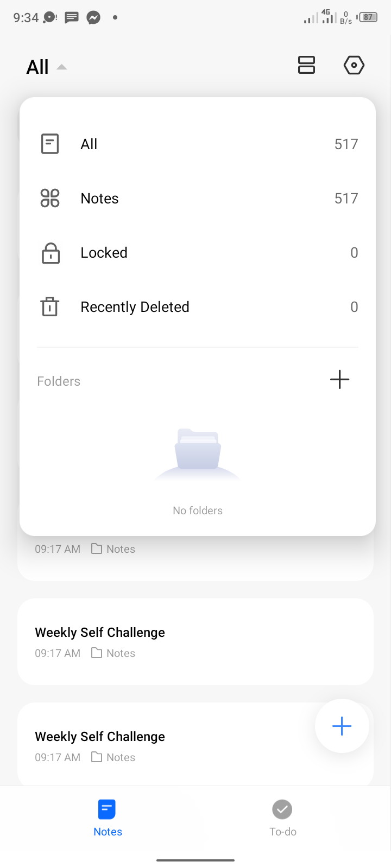
Task: Create a new note with the floating plus button
Action: click(342, 726)
